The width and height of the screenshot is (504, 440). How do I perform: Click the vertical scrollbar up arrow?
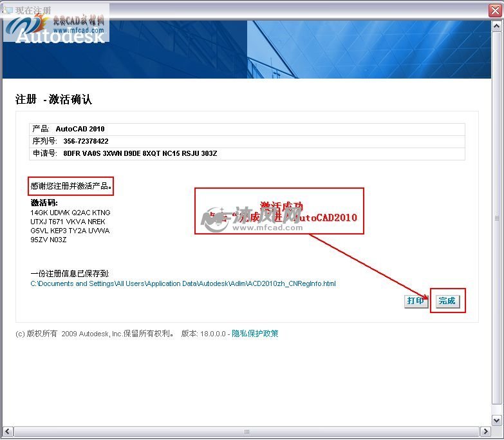tap(496, 26)
